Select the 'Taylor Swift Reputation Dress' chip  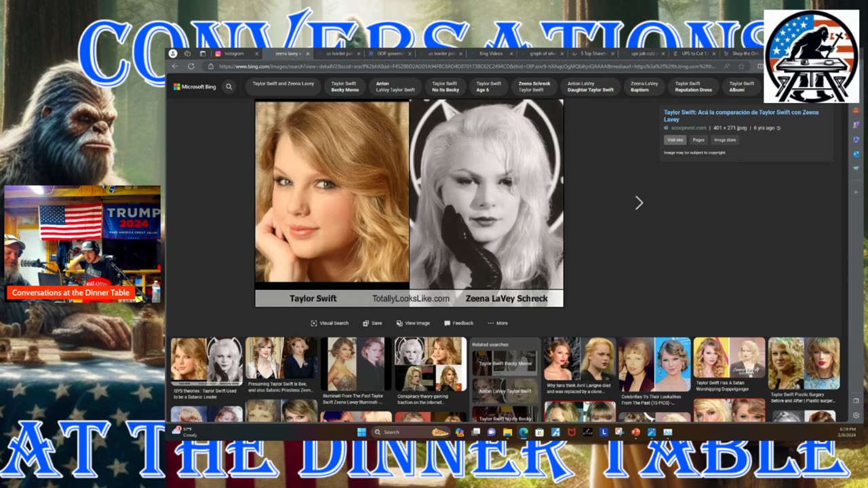pyautogui.click(x=693, y=87)
